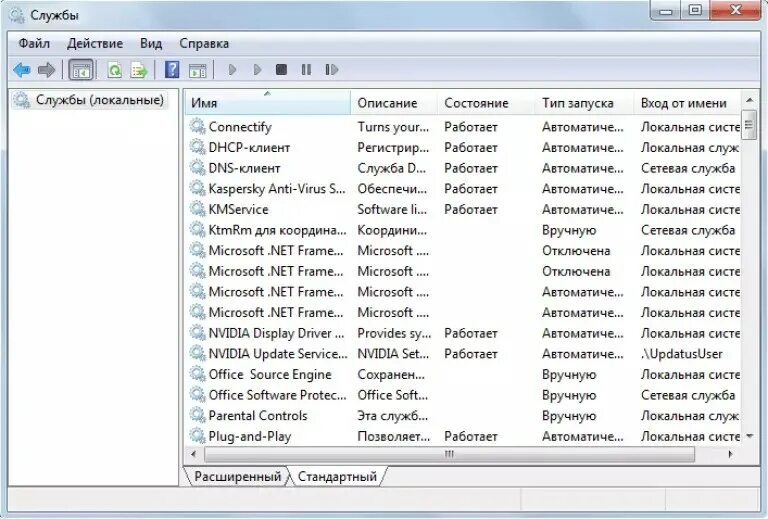Click the Parental Controls gear icon

point(197,415)
